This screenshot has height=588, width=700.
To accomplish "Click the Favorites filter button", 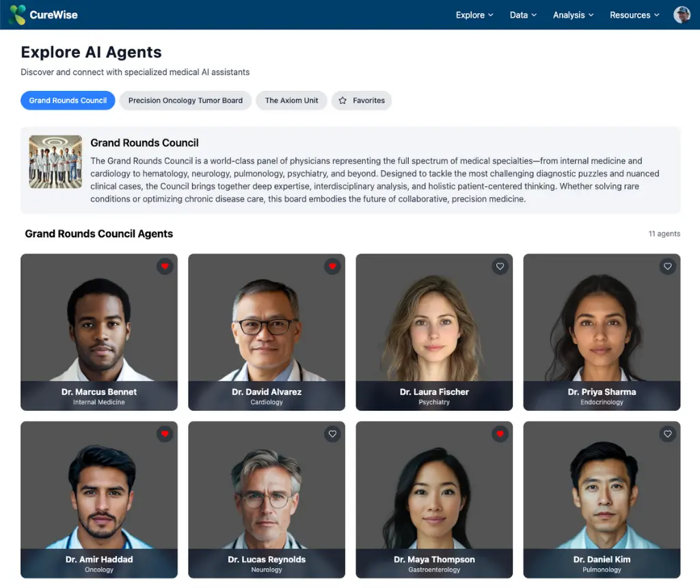I will 362,100.
